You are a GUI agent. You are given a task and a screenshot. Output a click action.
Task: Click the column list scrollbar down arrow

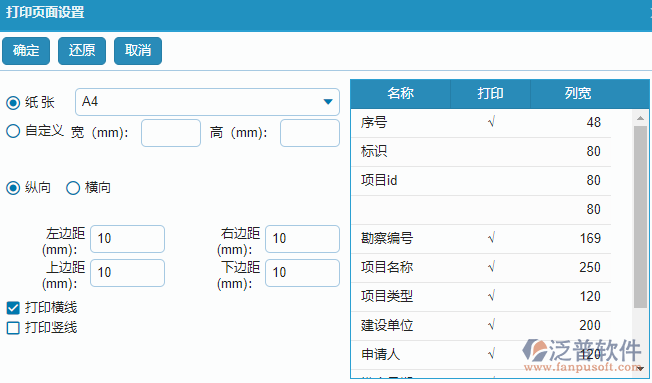point(640,368)
